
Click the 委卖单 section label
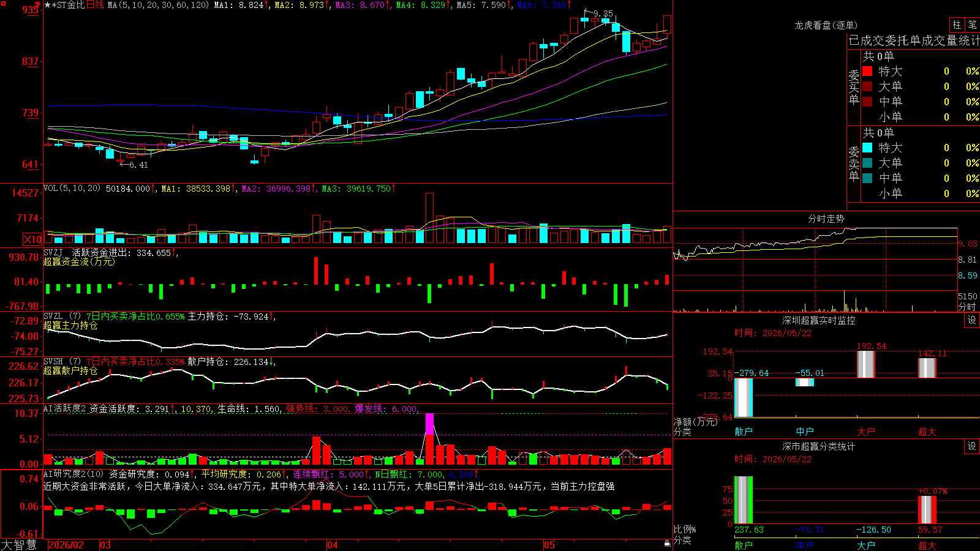854,163
